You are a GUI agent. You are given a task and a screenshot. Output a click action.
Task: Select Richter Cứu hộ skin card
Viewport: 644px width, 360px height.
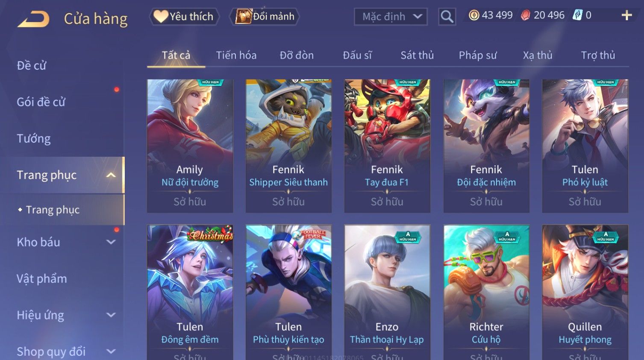[x=486, y=292]
